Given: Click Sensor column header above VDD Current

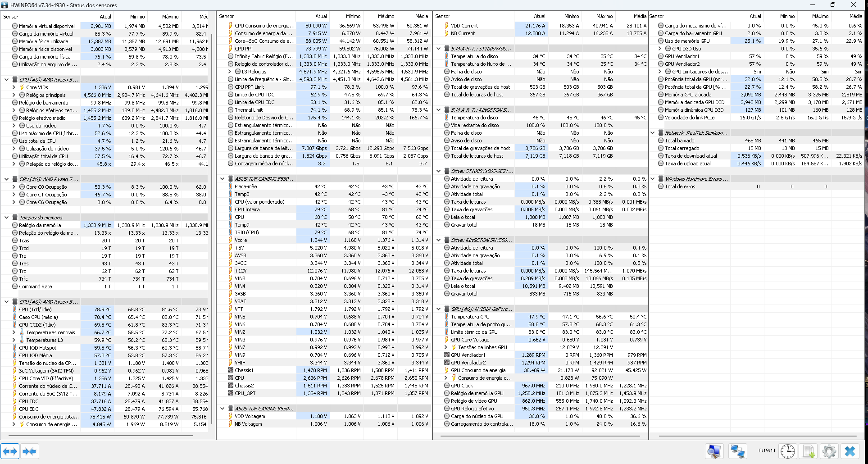Looking at the screenshot, I should pyautogui.click(x=473, y=16).
